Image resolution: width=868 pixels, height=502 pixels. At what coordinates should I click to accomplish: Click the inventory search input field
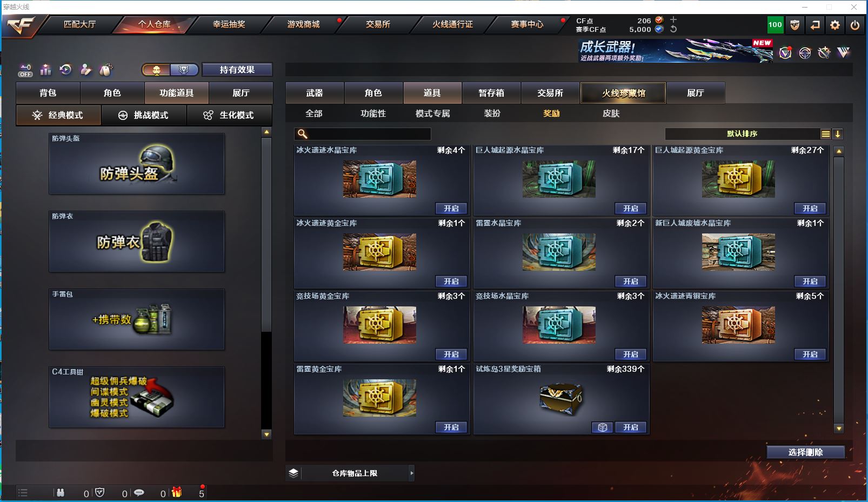[363, 134]
